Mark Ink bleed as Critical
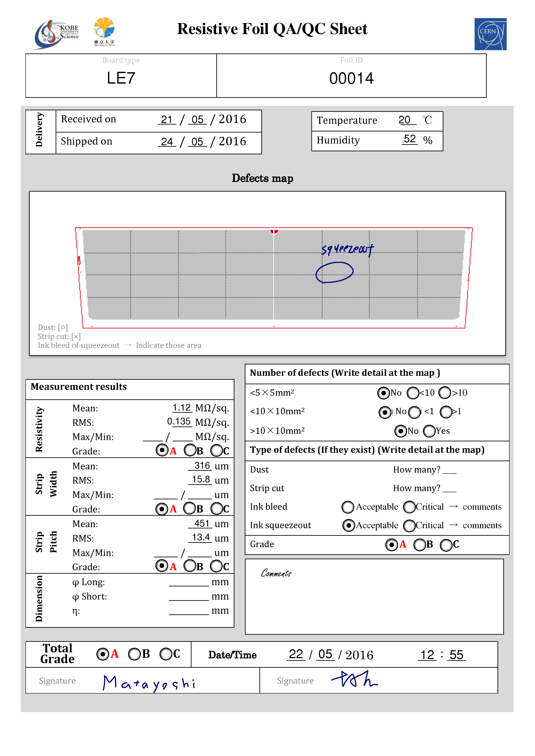Image resolution: width=535 pixels, height=756 pixels. pos(409,507)
